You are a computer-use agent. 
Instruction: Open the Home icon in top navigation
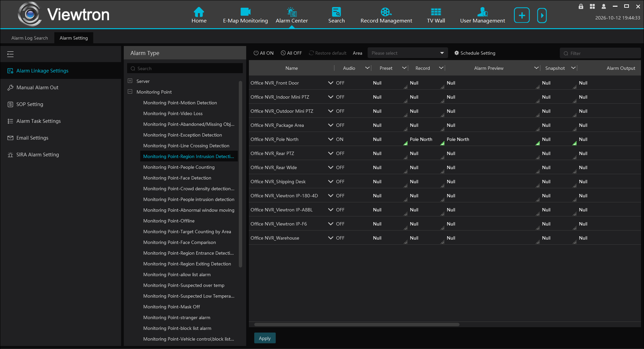199,15
